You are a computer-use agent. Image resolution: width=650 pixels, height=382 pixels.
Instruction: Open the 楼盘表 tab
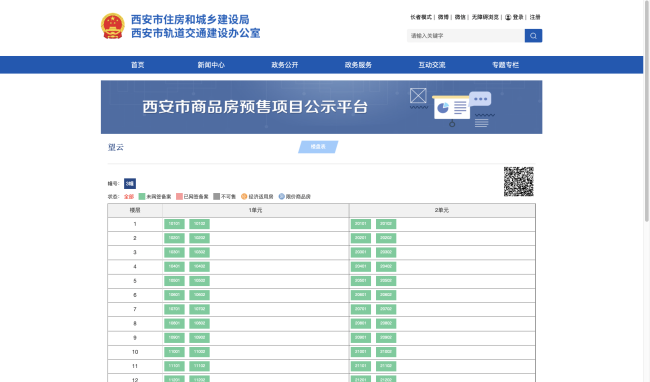tap(318, 147)
